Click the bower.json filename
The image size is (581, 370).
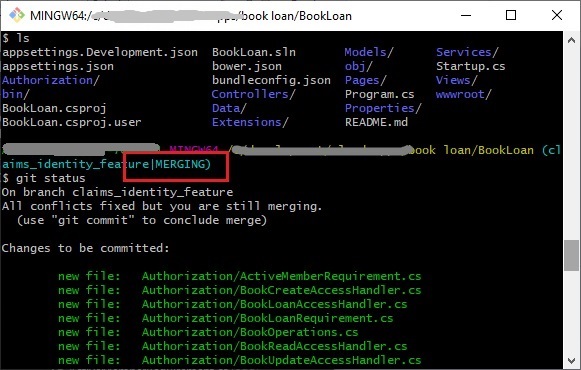(x=247, y=67)
